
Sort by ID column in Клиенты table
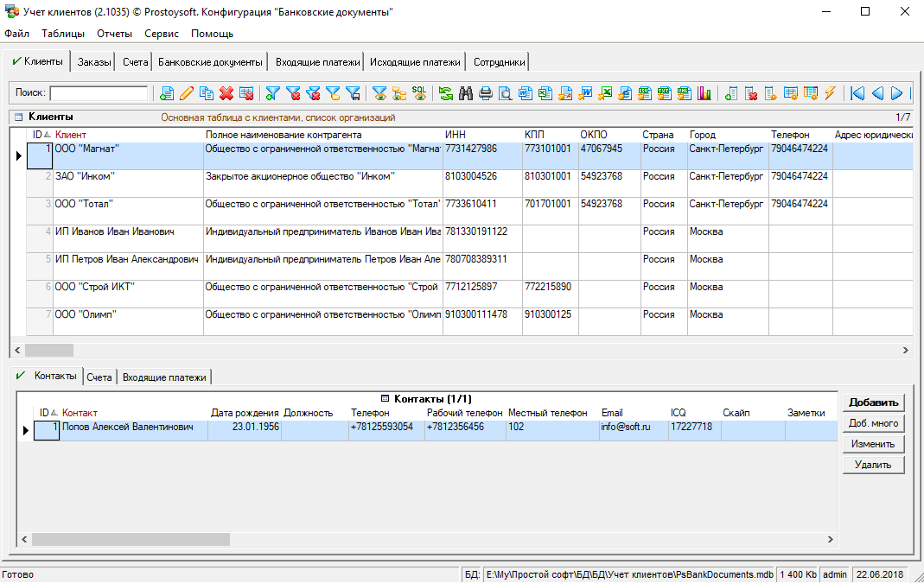(x=40, y=135)
